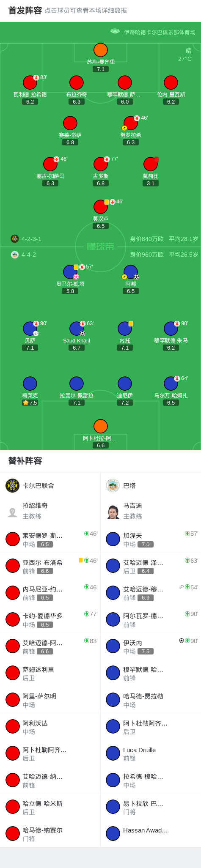Click the 巴塔 club crest in substitutes
201x868 pixels.
pos(113,485)
